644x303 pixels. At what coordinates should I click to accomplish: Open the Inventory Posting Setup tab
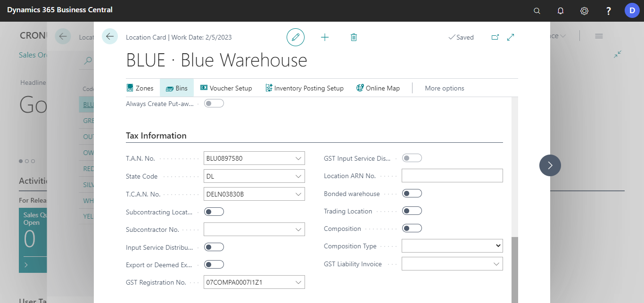pos(305,88)
